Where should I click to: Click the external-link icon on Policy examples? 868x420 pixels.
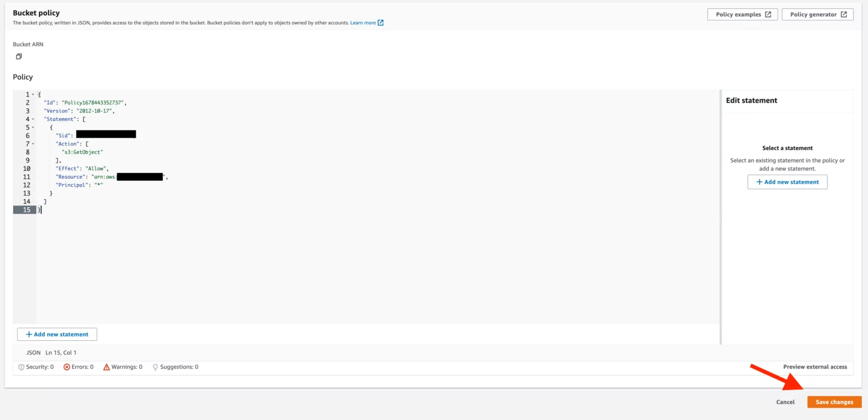click(770, 14)
